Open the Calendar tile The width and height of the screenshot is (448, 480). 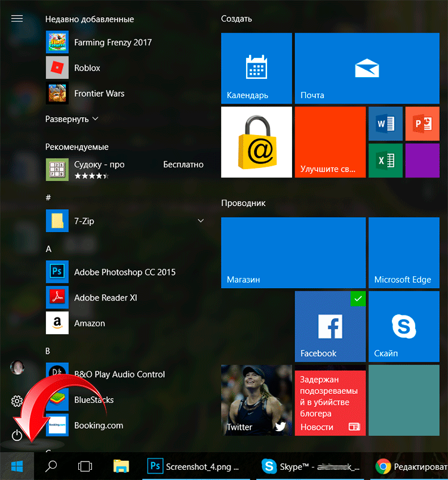(257, 68)
